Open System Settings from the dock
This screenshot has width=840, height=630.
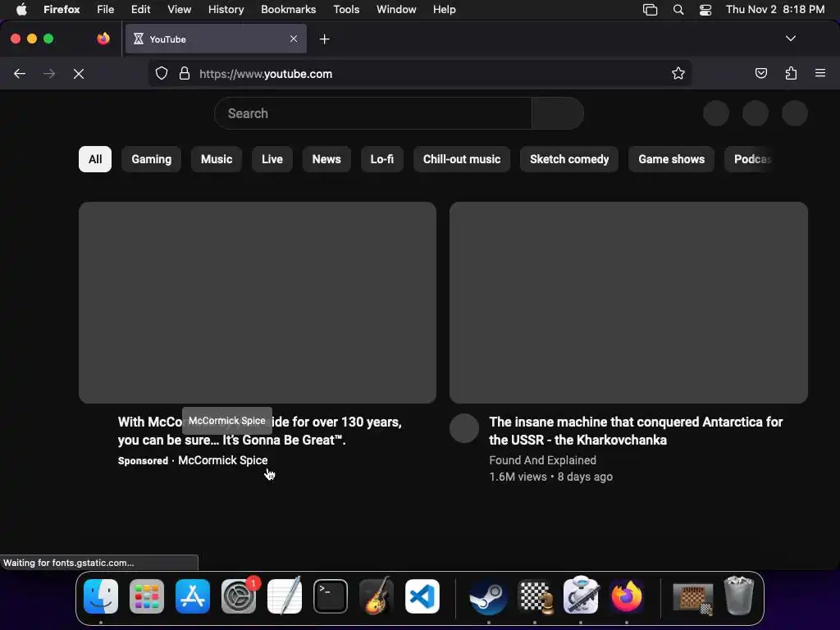coord(239,596)
